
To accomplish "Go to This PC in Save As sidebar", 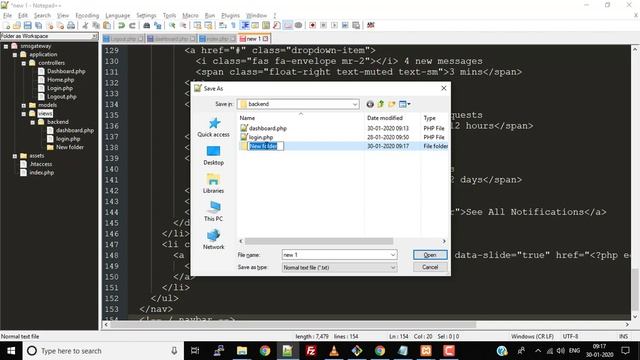I will pyautogui.click(x=213, y=211).
